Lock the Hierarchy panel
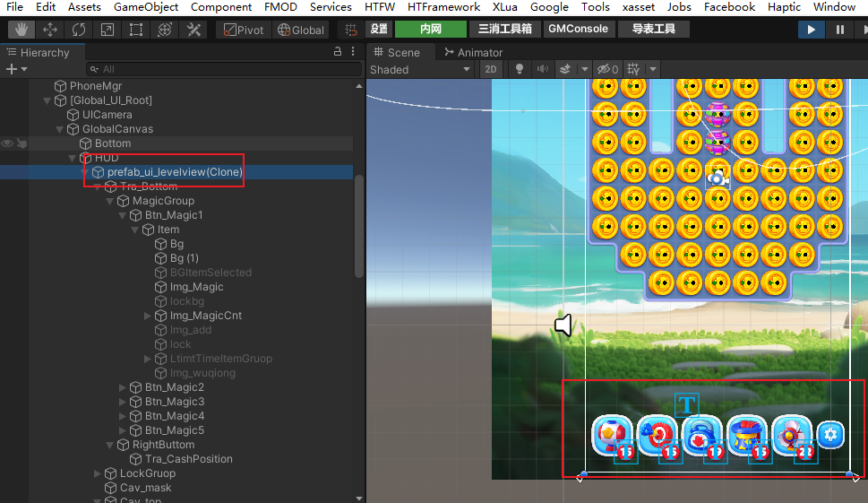This screenshot has height=503, width=868. pyautogui.click(x=337, y=51)
